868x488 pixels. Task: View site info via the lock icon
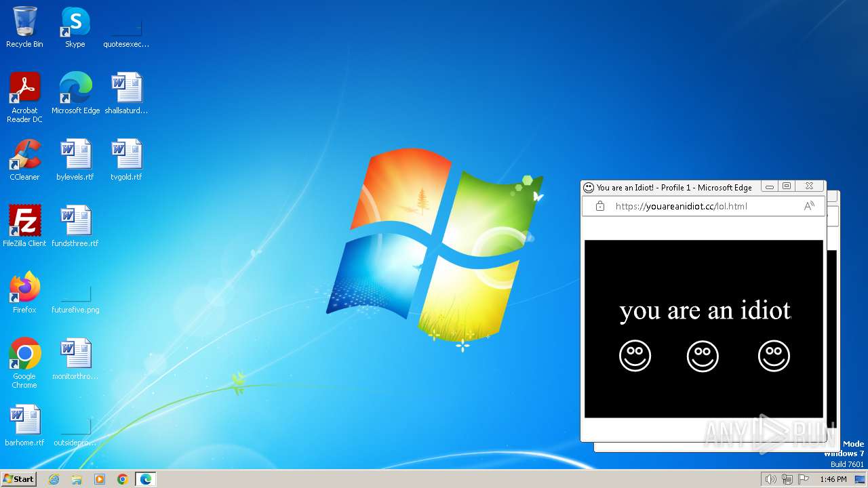coord(599,206)
